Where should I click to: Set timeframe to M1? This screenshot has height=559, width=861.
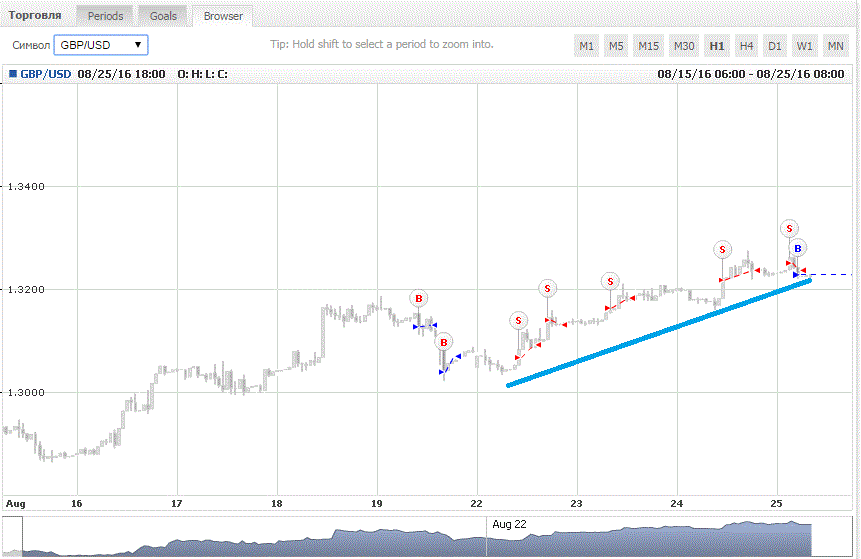point(586,46)
